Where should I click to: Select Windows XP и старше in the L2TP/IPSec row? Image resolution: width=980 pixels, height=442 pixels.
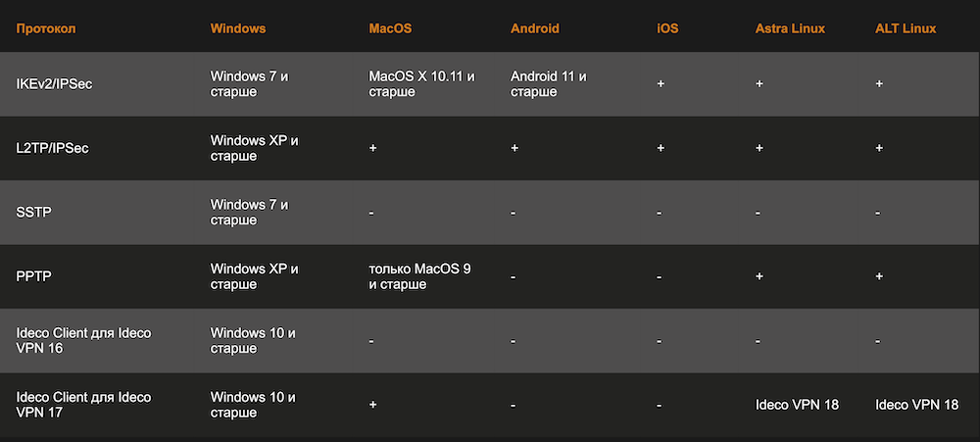[x=255, y=148]
